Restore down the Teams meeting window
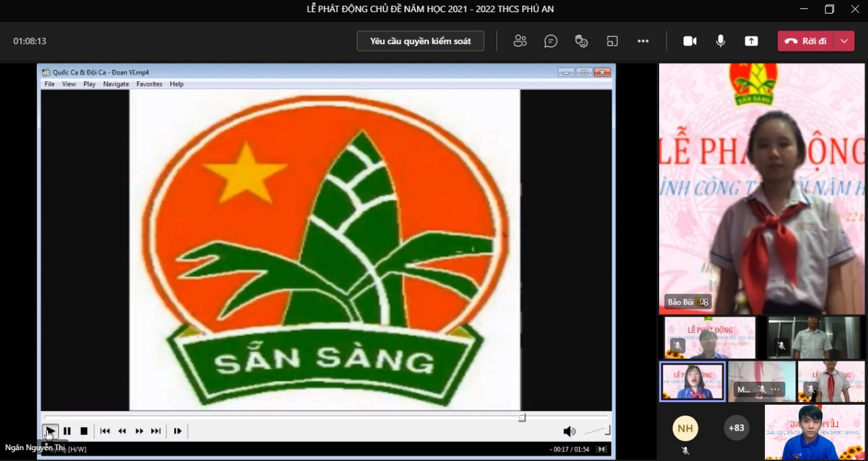The width and height of the screenshot is (868, 461). point(829,9)
